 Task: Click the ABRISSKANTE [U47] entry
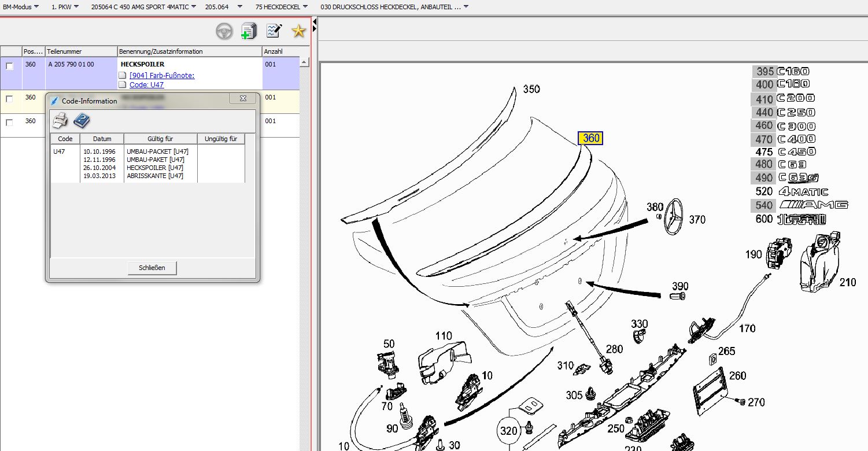154,176
